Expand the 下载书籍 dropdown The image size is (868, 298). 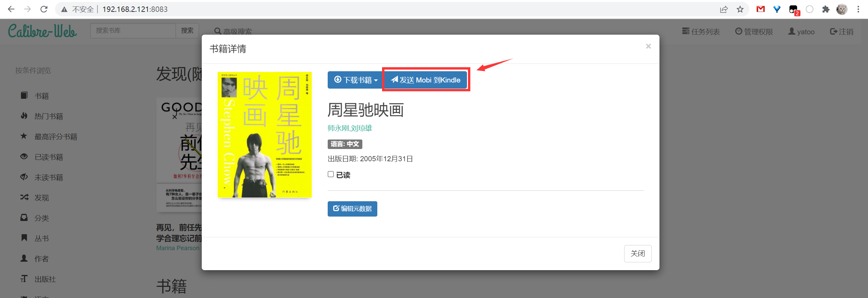click(356, 80)
